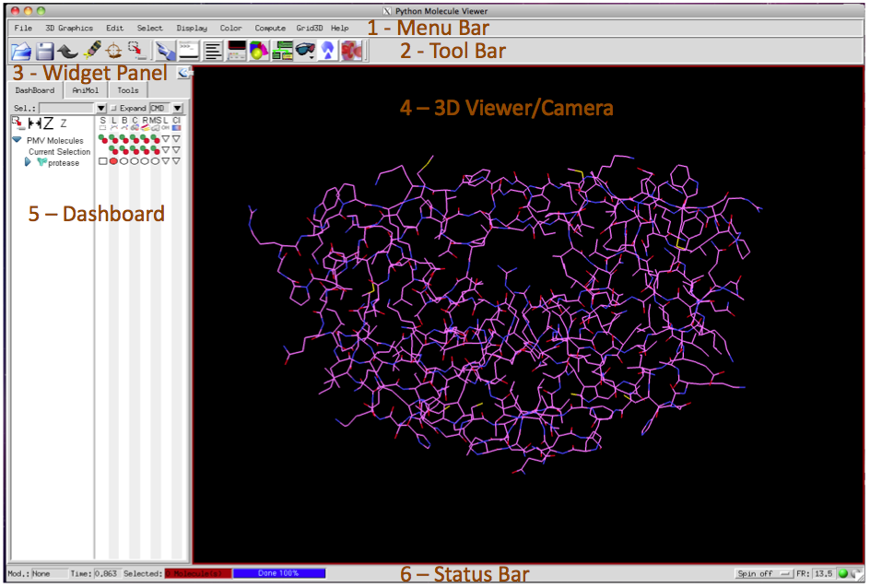Click the green status light in status bar

click(x=843, y=573)
